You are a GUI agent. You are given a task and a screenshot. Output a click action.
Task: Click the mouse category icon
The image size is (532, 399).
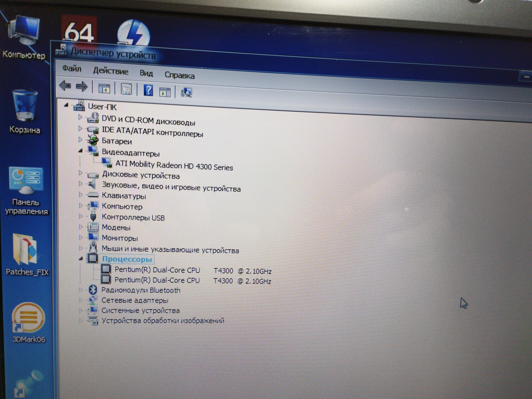pyautogui.click(x=93, y=247)
